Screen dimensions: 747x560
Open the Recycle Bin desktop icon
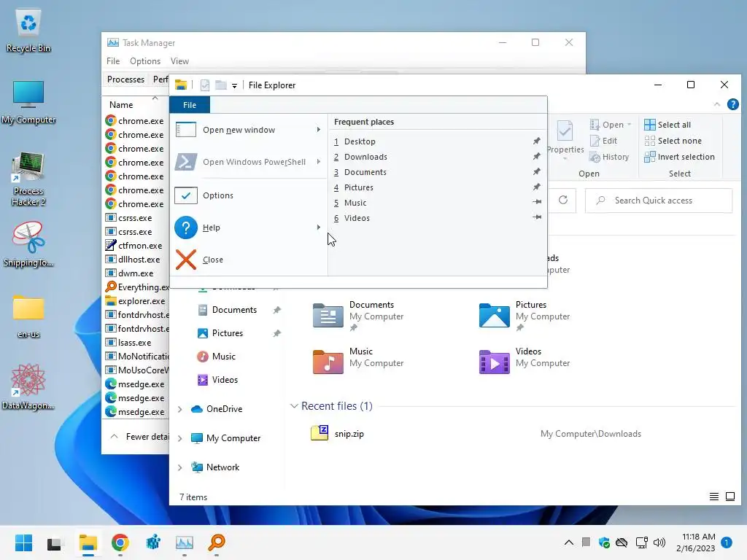28,31
